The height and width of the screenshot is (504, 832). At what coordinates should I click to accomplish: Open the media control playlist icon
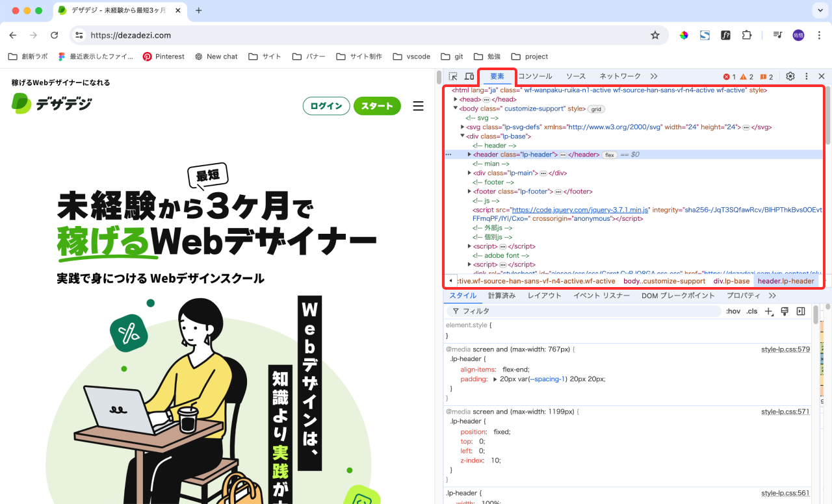coord(777,35)
